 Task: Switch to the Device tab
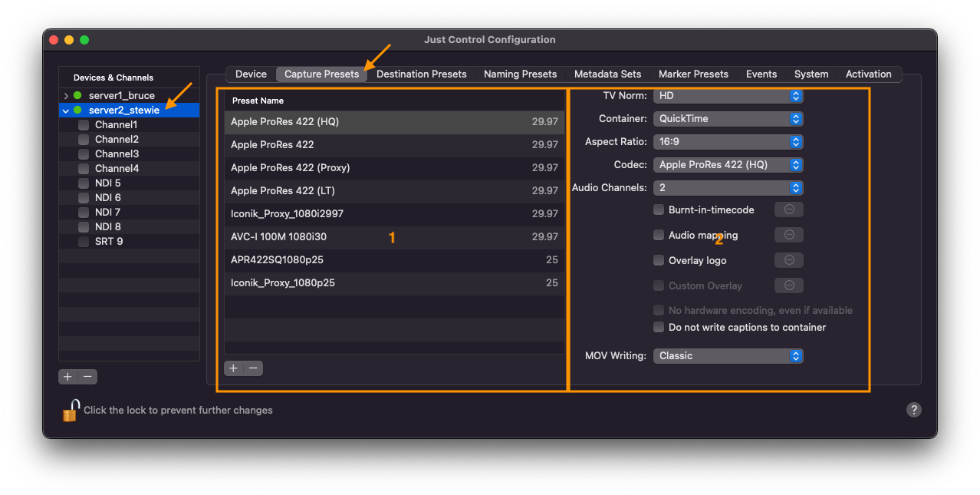point(251,74)
